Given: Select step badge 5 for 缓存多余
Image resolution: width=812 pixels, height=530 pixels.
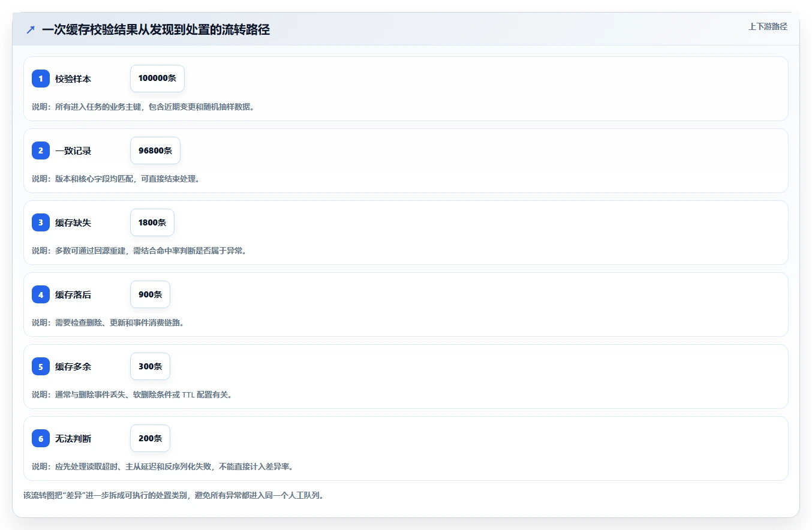Looking at the screenshot, I should tap(41, 366).
